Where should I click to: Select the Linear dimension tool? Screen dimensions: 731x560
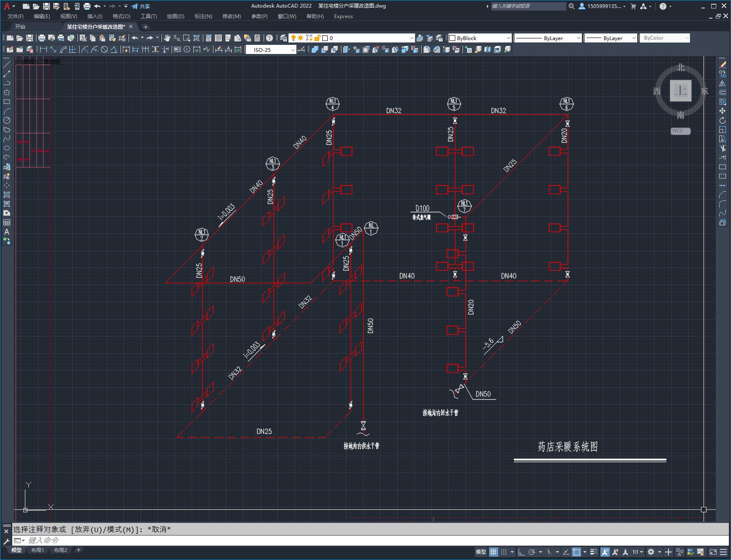pyautogui.click(x=43, y=50)
